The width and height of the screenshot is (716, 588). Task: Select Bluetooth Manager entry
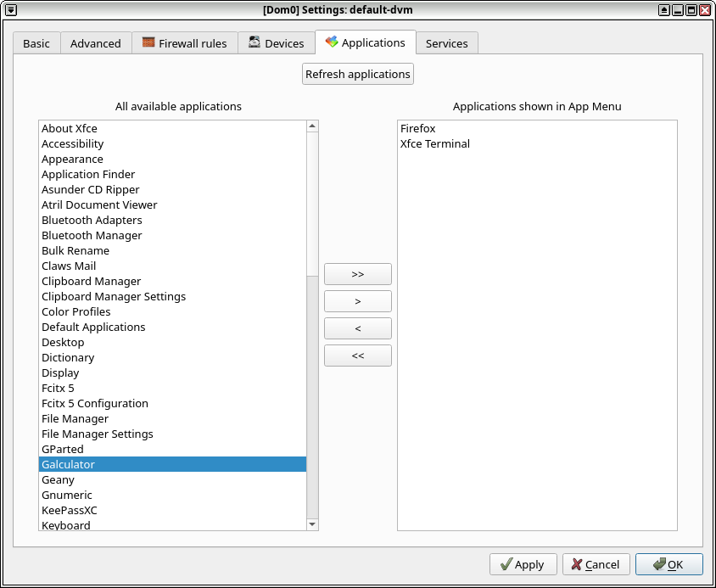click(172, 235)
